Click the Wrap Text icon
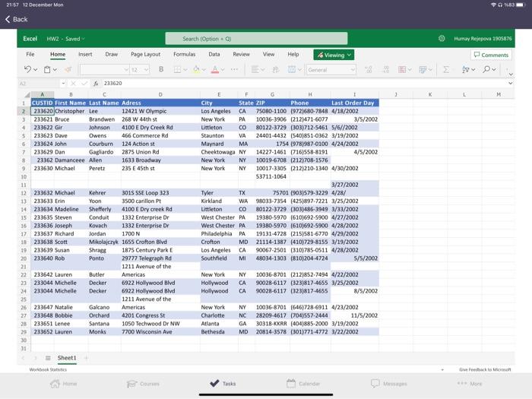Screen dimensions: 532x399 [x=276, y=70]
